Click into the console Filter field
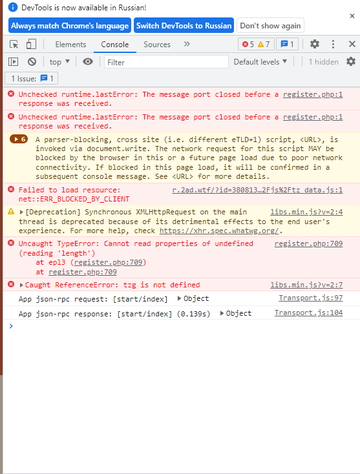Image resolution: width=360 pixels, height=474 pixels. click(166, 62)
